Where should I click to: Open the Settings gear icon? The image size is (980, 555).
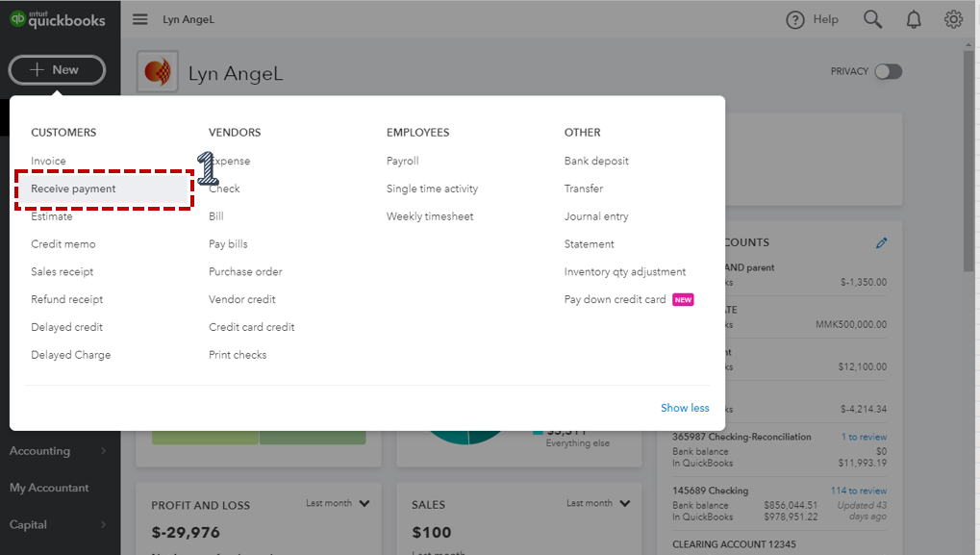click(953, 19)
